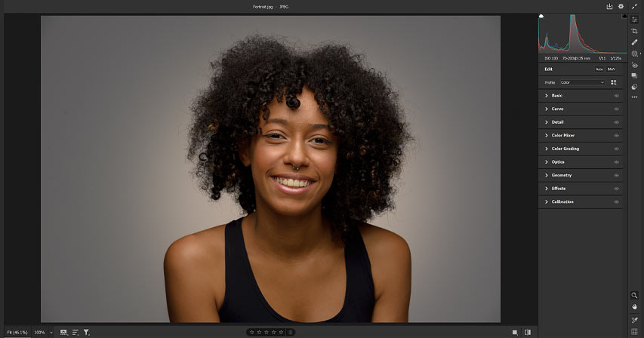This screenshot has width=644, height=338.
Task: Give the photo a five-star rating
Action: pos(282,332)
